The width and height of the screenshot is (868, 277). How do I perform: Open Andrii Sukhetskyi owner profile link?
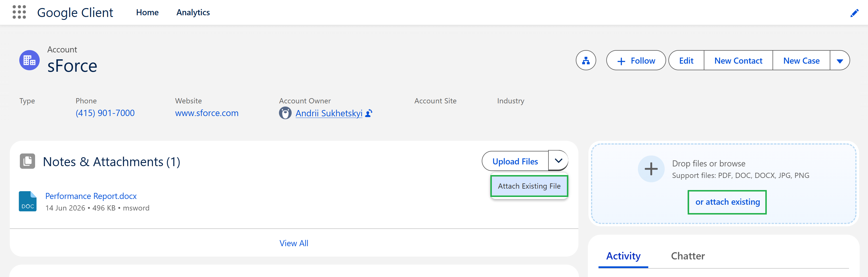click(329, 113)
